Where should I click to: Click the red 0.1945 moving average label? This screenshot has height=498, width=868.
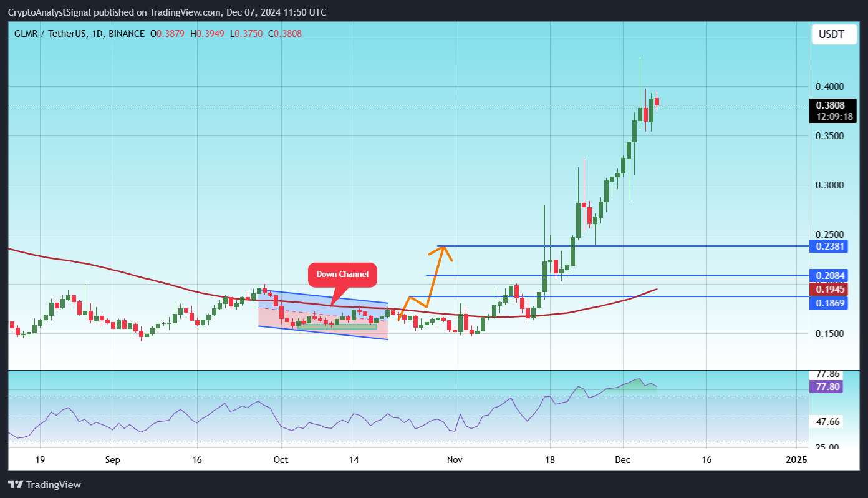pos(827,290)
